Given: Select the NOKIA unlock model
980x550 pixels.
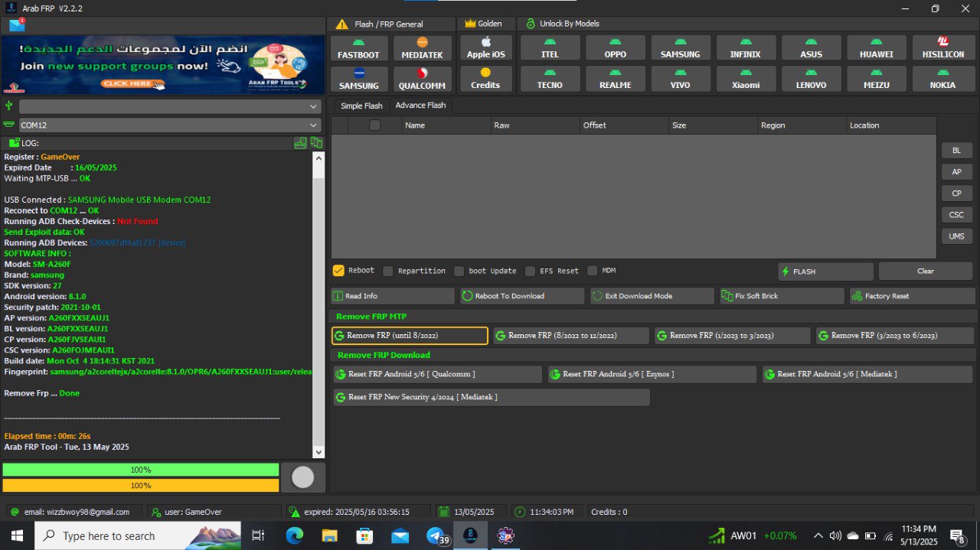Looking at the screenshot, I should pos(942,79).
